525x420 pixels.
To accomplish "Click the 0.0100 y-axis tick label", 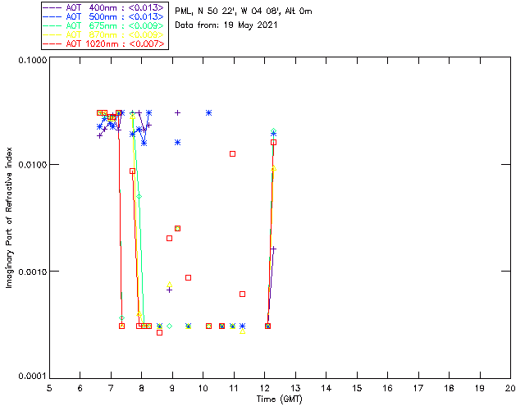I will (x=33, y=165).
